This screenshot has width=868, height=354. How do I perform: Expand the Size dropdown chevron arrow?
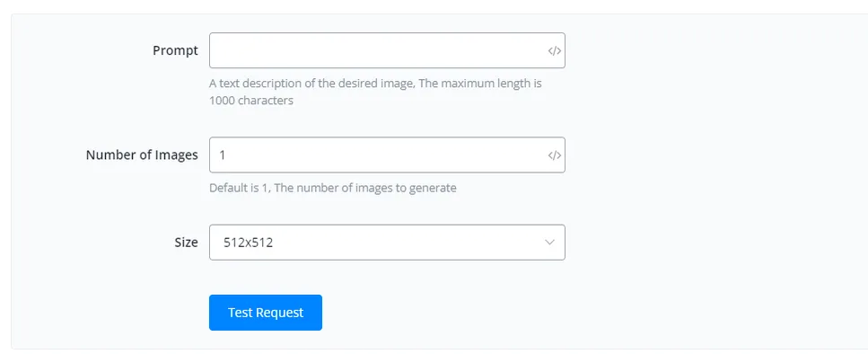[549, 242]
